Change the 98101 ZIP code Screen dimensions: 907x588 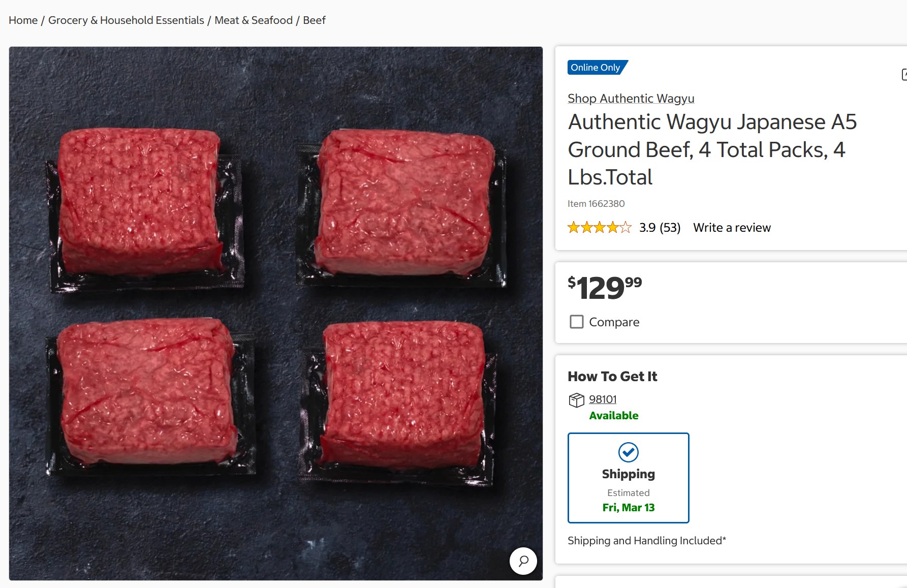click(x=603, y=399)
